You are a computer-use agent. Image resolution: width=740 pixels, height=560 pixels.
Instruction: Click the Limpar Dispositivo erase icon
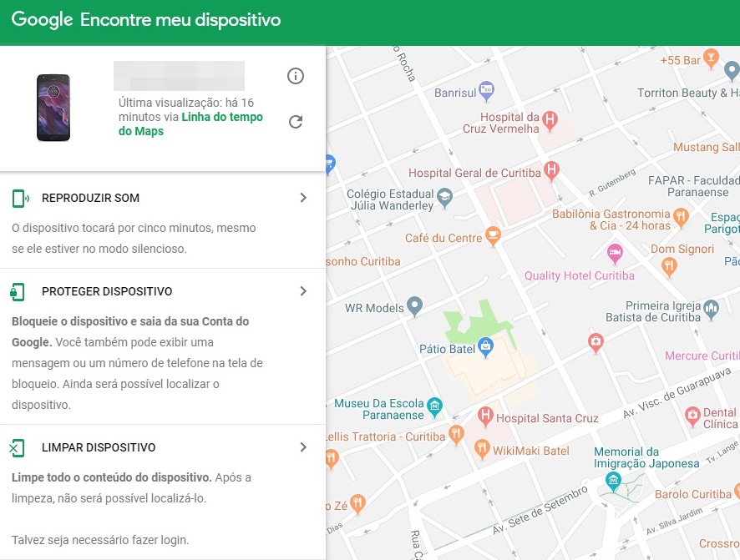(x=17, y=448)
